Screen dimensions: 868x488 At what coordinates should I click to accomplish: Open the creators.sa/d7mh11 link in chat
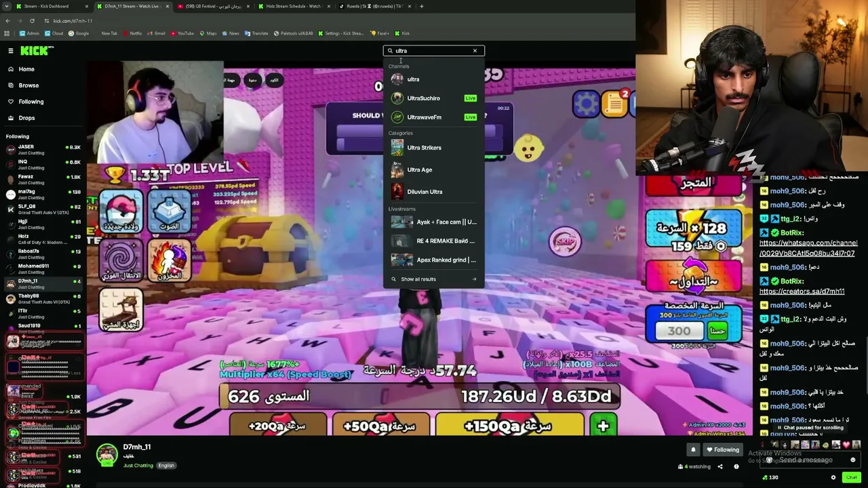point(802,291)
